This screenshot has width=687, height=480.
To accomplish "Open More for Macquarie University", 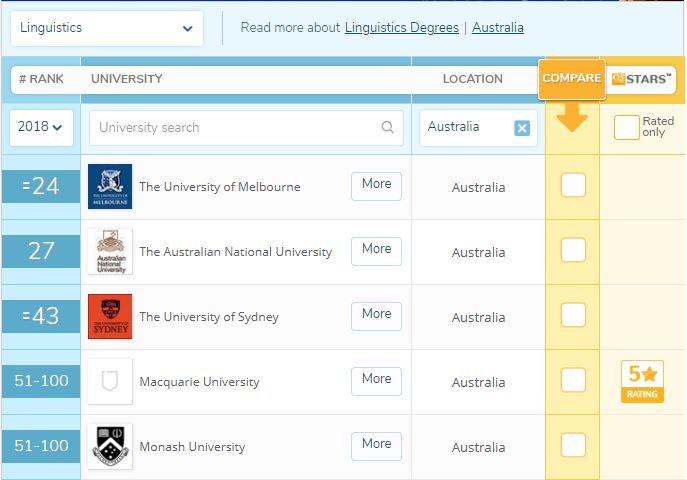I will (x=376, y=381).
